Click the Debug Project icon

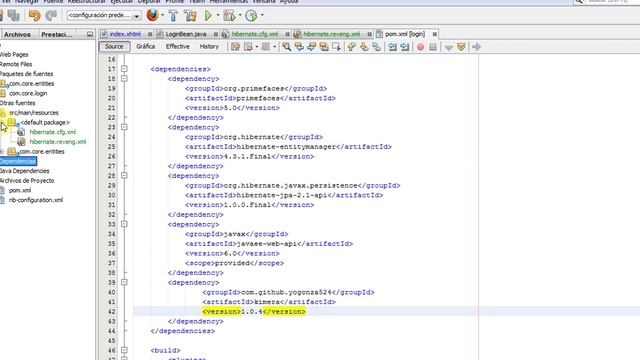(x=229, y=16)
